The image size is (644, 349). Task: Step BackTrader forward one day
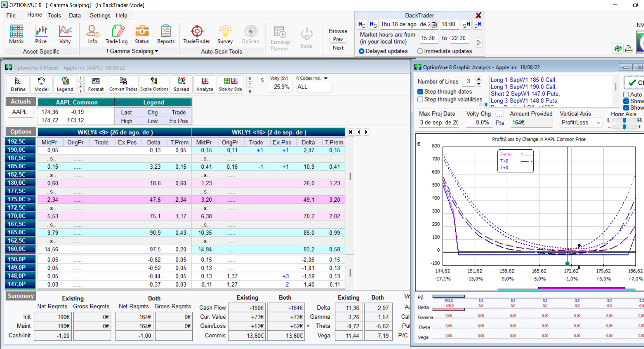478,24
